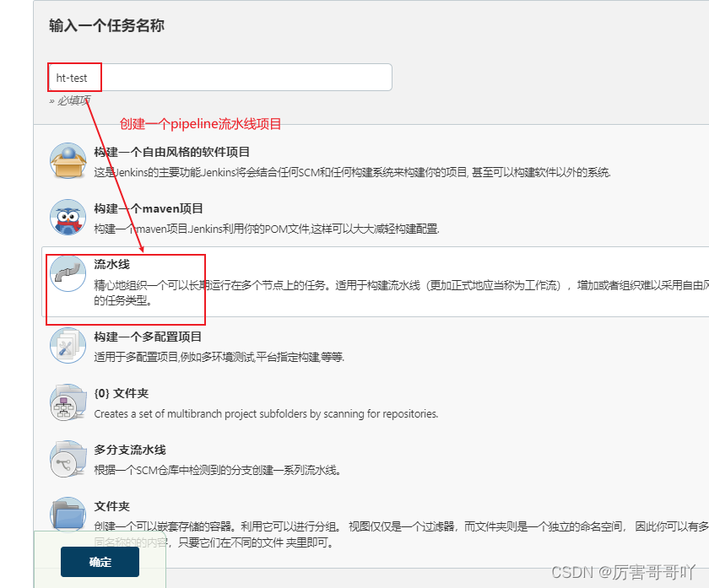The width and height of the screenshot is (709, 588).
Task: Click the 确定 confirm button
Action: click(x=99, y=562)
